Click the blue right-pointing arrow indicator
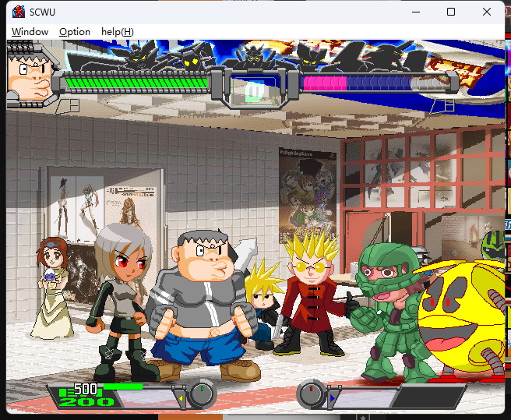This screenshot has height=420, width=511. (x=332, y=398)
